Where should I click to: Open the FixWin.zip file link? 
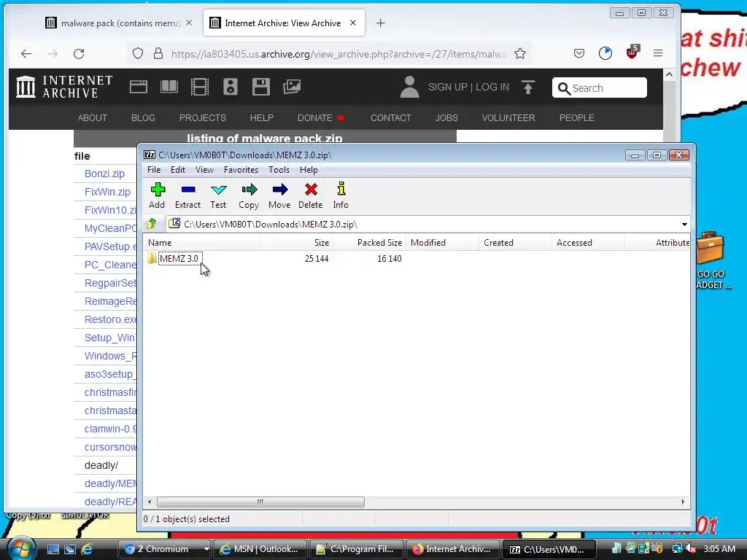click(x=107, y=192)
